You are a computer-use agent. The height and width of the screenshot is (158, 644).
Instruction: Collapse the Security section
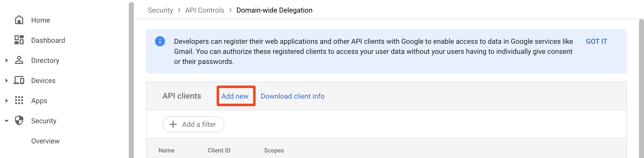click(6, 121)
